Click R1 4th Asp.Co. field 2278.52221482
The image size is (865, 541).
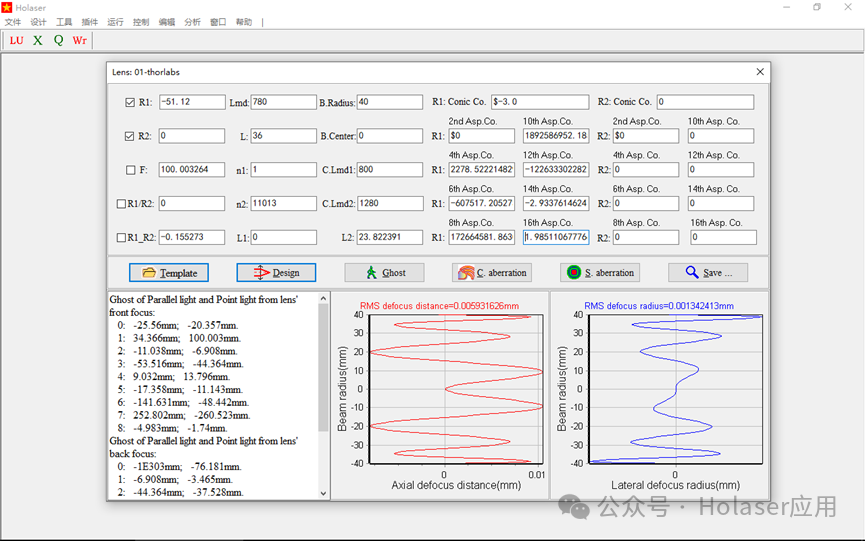pos(482,169)
